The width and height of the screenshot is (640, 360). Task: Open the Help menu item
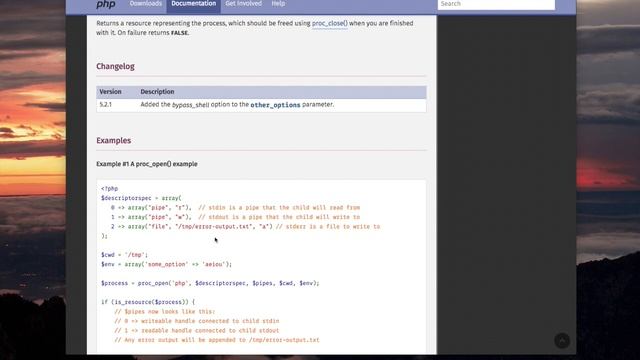(x=278, y=4)
